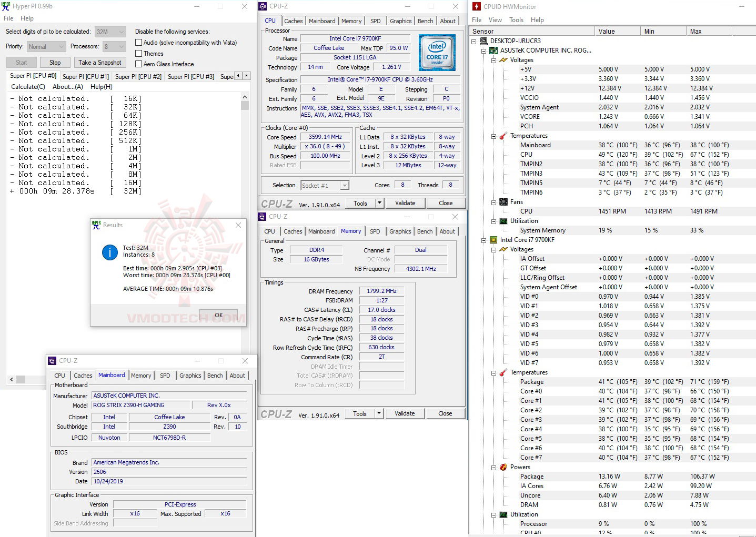Viewport: 756px width, 537px height.
Task: Click Validate in the CPU-Z CPU window
Action: 405,203
